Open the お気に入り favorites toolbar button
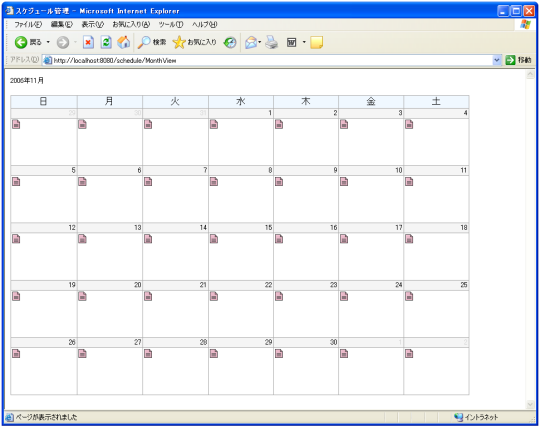This screenshot has width=540, height=428. tap(195, 42)
